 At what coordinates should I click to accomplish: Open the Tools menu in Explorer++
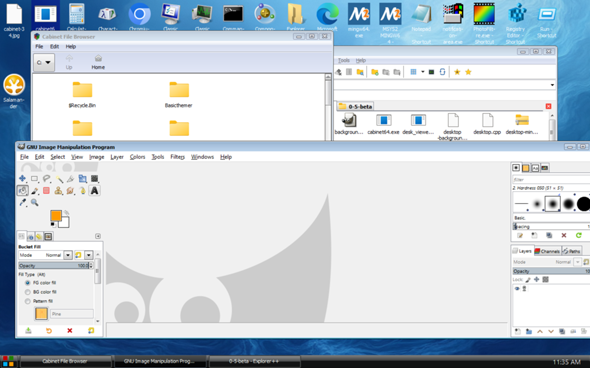click(344, 60)
